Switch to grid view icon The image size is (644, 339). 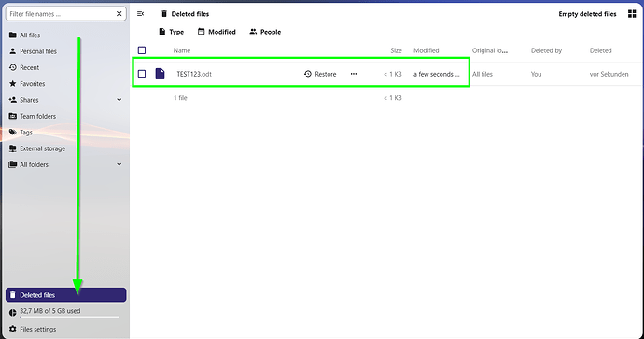(x=632, y=14)
